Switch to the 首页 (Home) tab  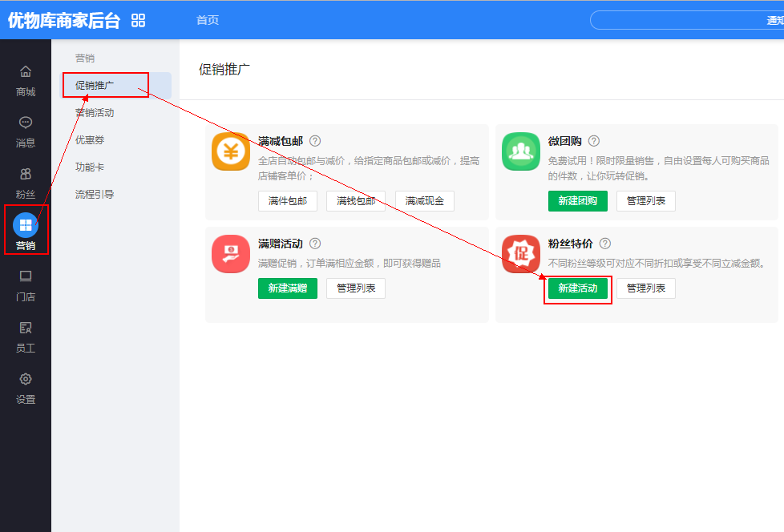point(208,20)
